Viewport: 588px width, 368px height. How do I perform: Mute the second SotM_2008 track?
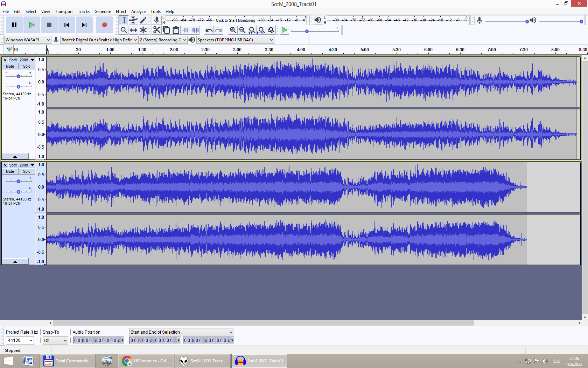pyautogui.click(x=10, y=171)
